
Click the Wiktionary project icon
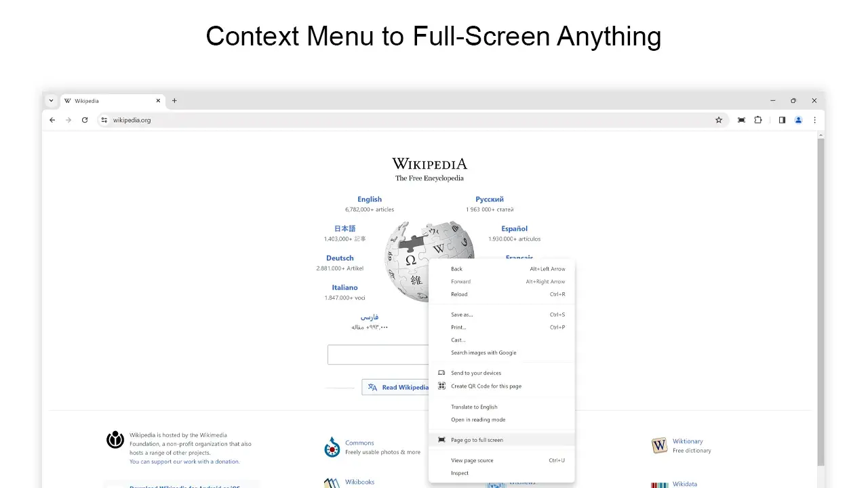coord(660,445)
